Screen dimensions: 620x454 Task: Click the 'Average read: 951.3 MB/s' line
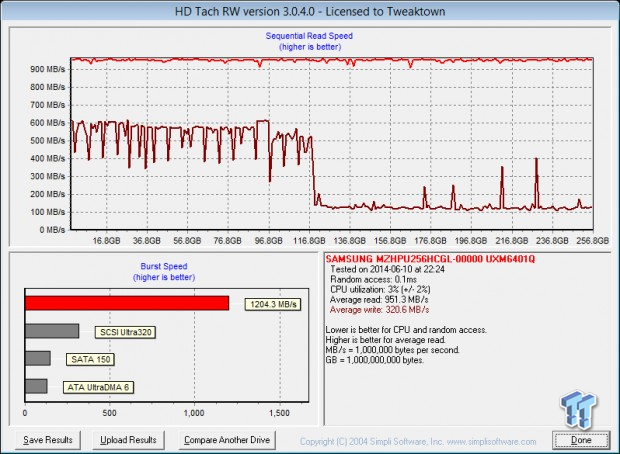click(379, 300)
